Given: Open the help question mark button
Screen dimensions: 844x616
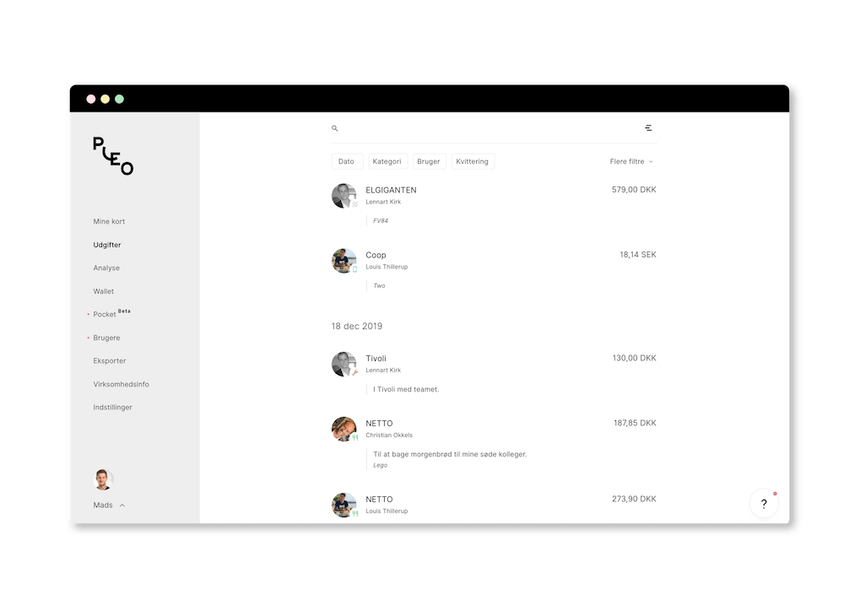Looking at the screenshot, I should coord(764,504).
